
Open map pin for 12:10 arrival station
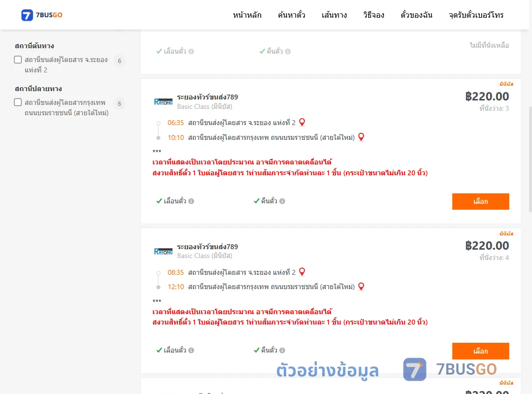(x=361, y=287)
